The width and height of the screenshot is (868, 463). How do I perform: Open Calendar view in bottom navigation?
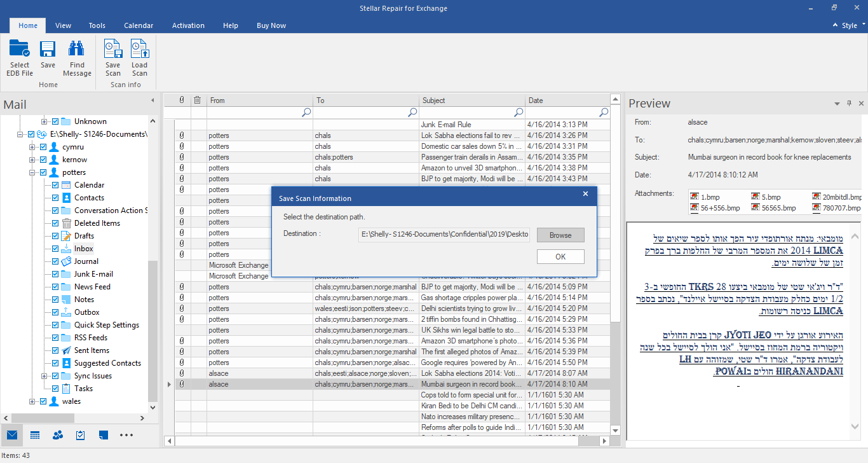[x=35, y=435]
